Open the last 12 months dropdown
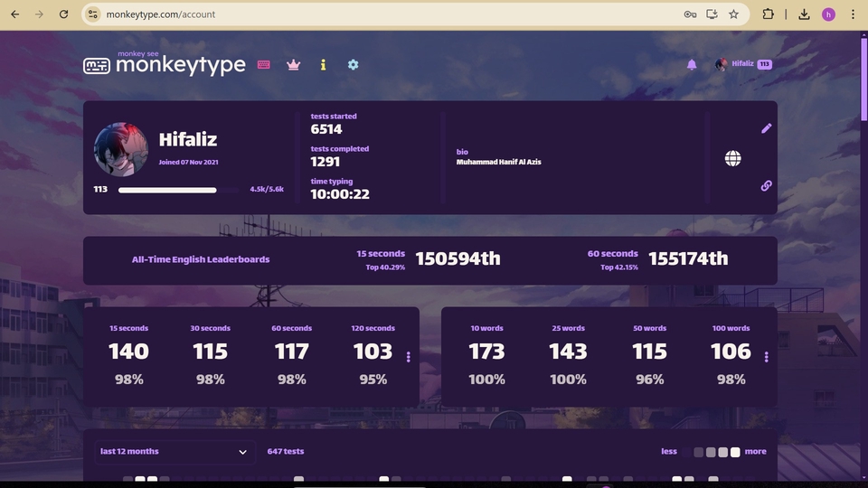868x488 pixels. [174, 452]
